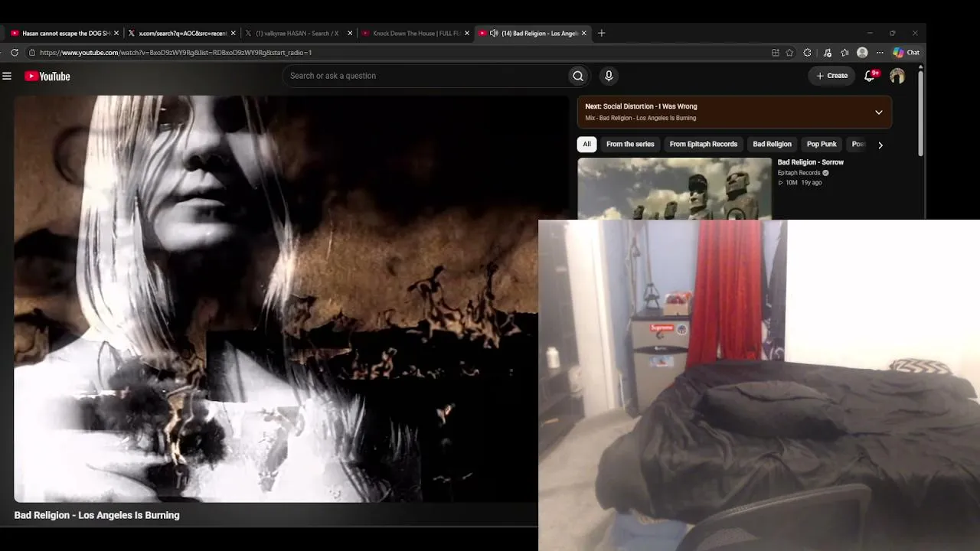
Task: Close the x.com AOC search tab
Action: pyautogui.click(x=233, y=34)
